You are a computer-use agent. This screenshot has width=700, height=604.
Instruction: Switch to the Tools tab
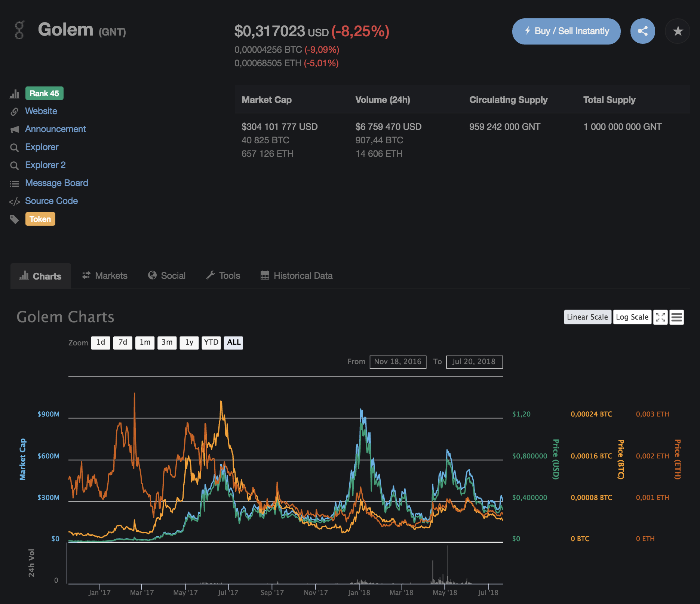(223, 276)
